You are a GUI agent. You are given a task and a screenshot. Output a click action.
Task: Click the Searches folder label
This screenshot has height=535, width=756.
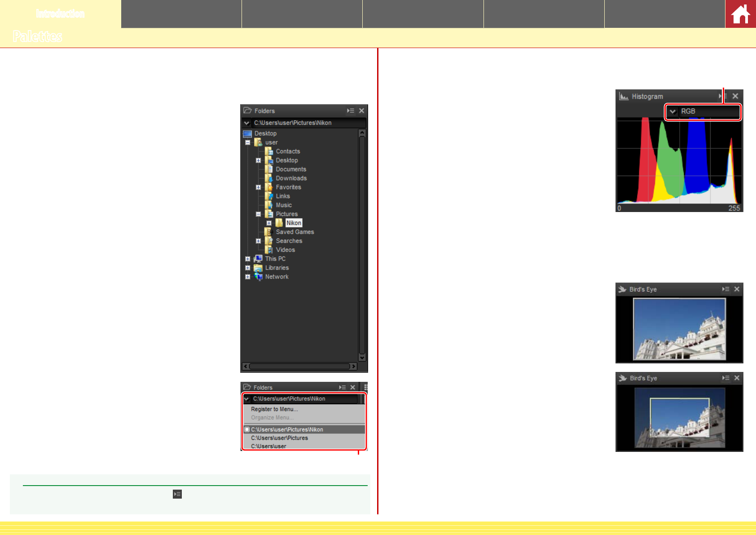[289, 241]
